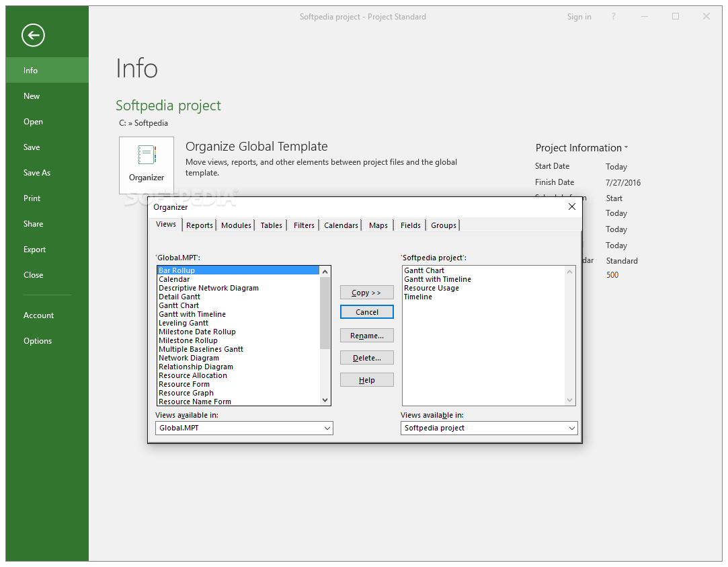
Task: Switch to the Views tab
Action: [166, 224]
